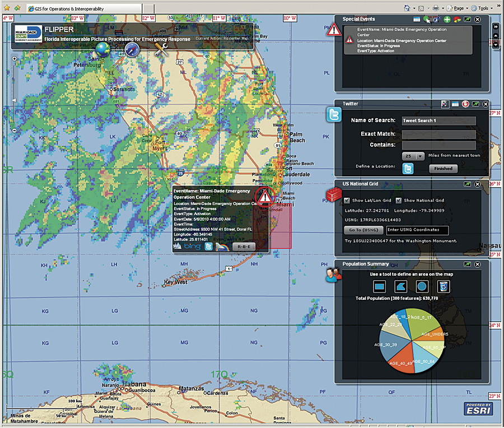Click the red brick icon beside US National Grid
This screenshot has height=428, width=504.
(x=334, y=194)
